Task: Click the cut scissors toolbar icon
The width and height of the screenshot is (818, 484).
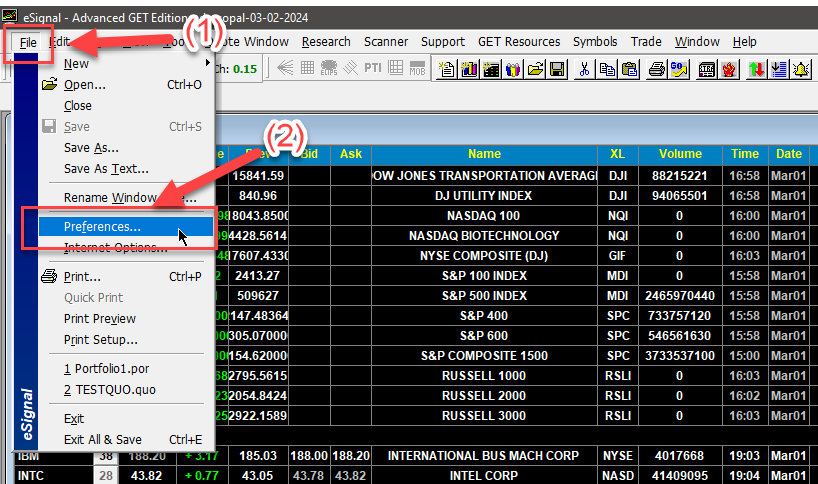Action: click(x=583, y=69)
